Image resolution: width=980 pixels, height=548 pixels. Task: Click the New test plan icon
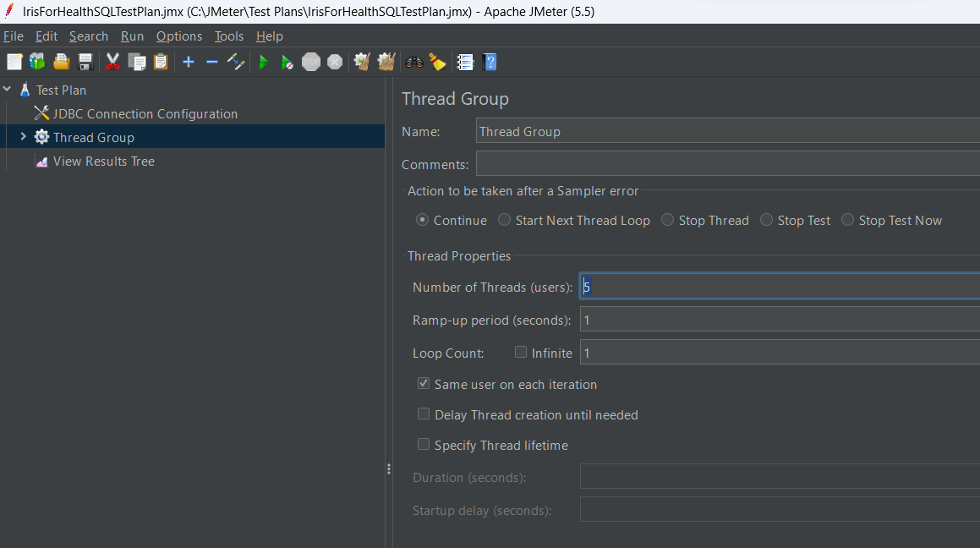(14, 62)
